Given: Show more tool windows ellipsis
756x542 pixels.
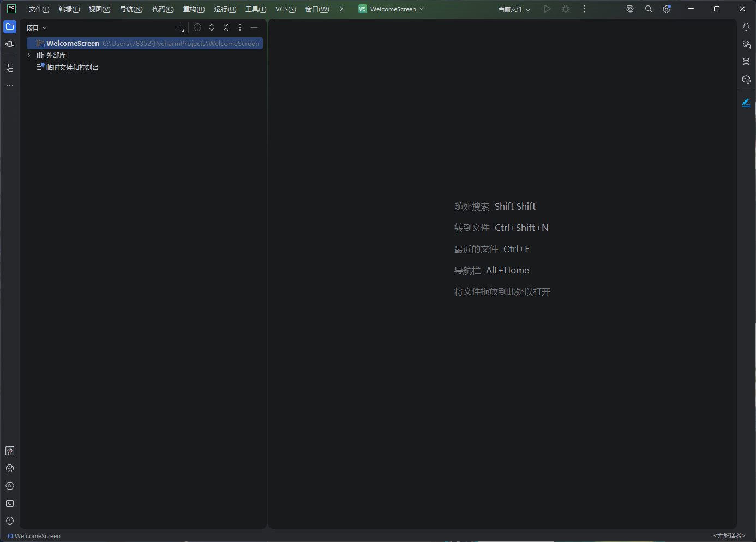Looking at the screenshot, I should [10, 85].
